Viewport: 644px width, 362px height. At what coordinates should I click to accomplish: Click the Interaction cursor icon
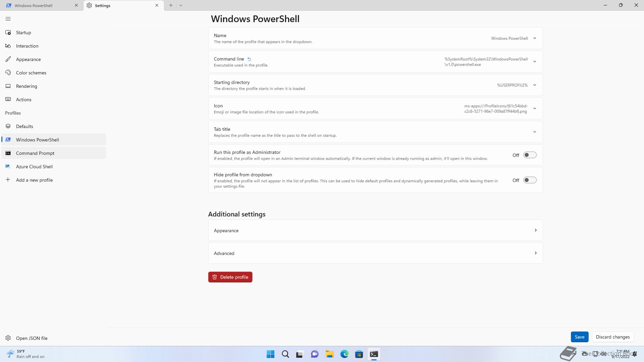[x=8, y=46]
